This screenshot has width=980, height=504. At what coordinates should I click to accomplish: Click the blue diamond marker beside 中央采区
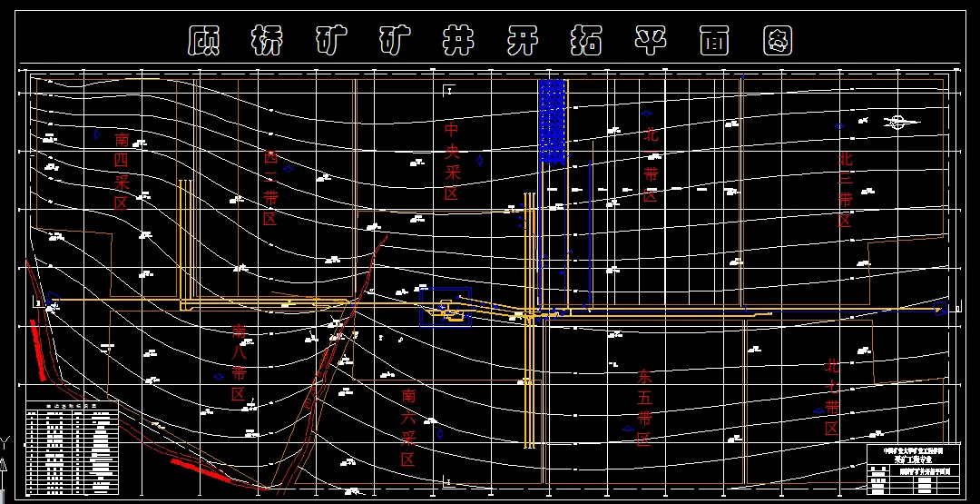[480, 160]
